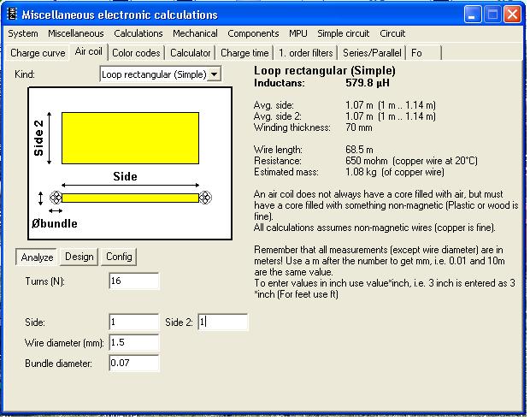The image size is (530, 420).
Task: Switch to the Charge curve tab
Action: (38, 53)
